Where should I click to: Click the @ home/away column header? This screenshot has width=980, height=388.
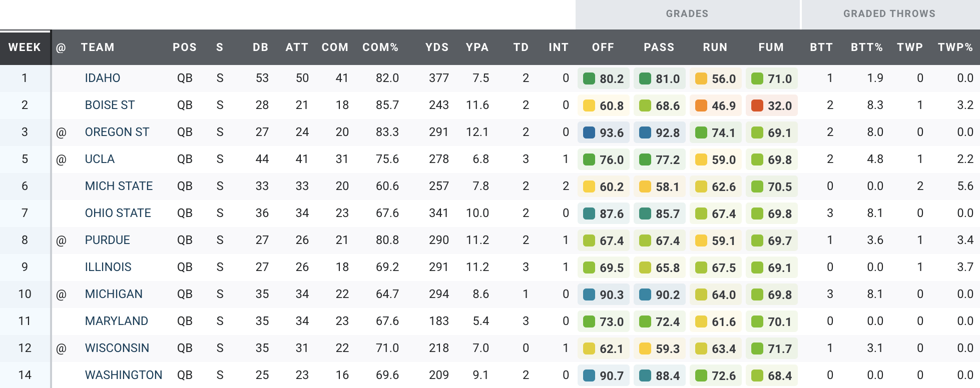[61, 47]
